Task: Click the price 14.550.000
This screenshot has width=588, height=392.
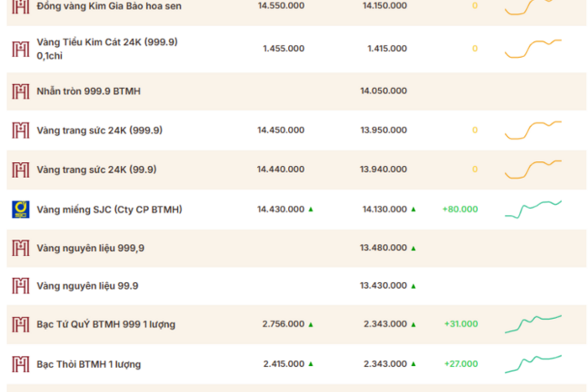Action: coord(281,6)
